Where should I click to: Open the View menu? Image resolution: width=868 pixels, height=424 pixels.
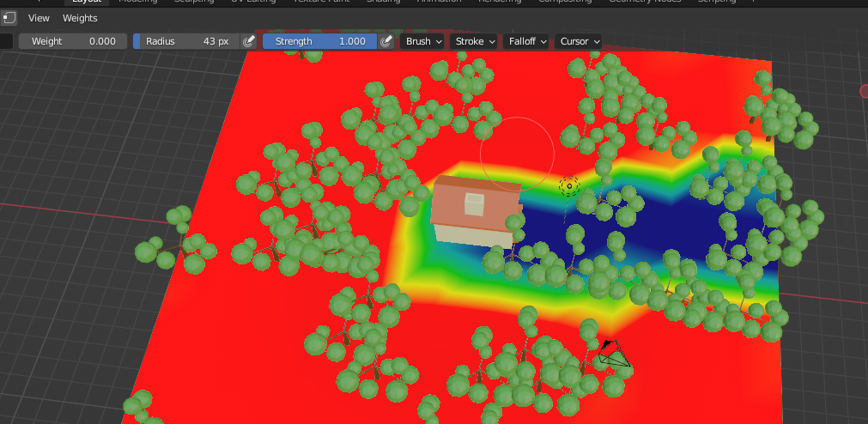point(39,18)
